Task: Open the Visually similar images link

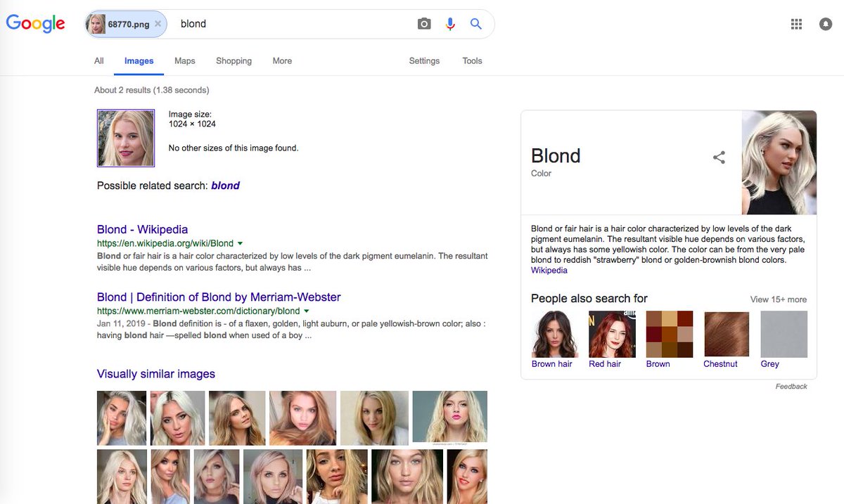Action: click(x=156, y=374)
